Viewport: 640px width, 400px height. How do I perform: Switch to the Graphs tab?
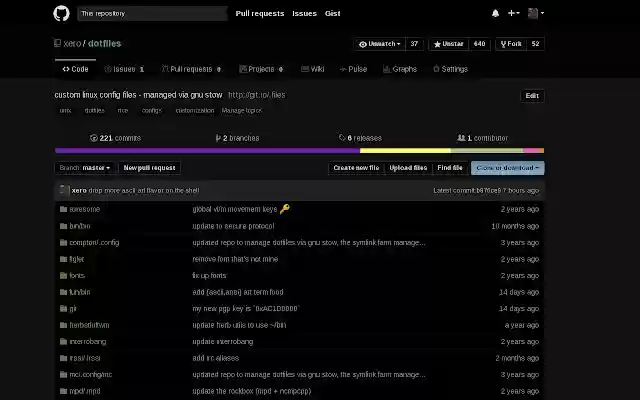[x=400, y=69]
